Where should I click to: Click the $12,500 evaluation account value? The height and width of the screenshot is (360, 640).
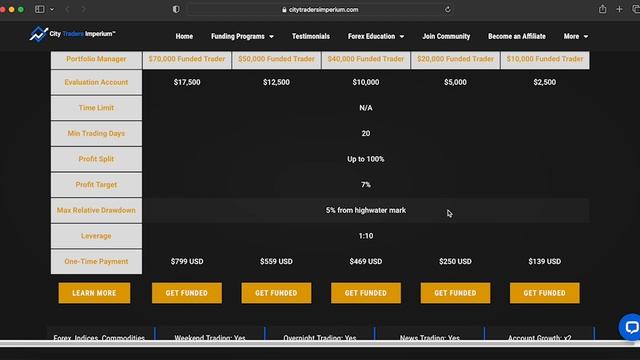276,82
